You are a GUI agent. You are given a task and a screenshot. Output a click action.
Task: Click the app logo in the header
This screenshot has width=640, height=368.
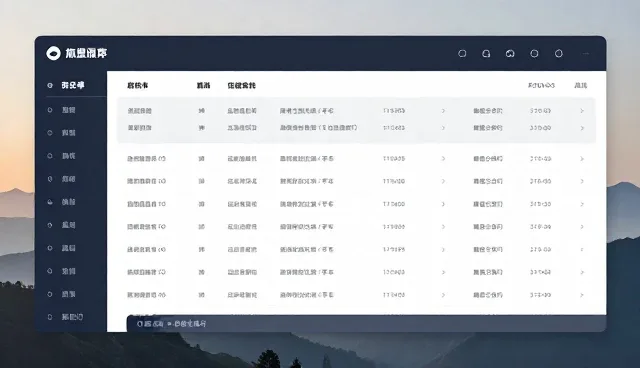[x=53, y=53]
